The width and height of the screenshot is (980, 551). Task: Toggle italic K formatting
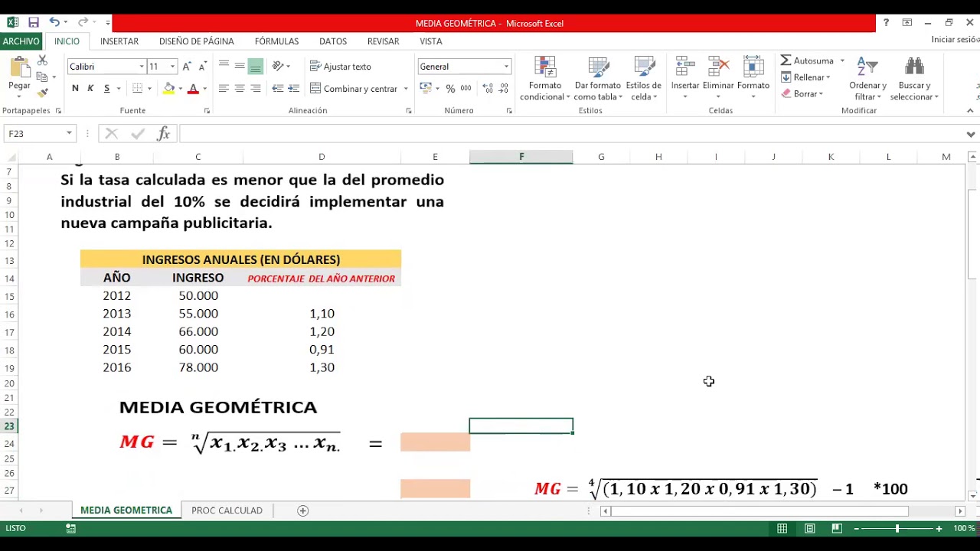[90, 89]
